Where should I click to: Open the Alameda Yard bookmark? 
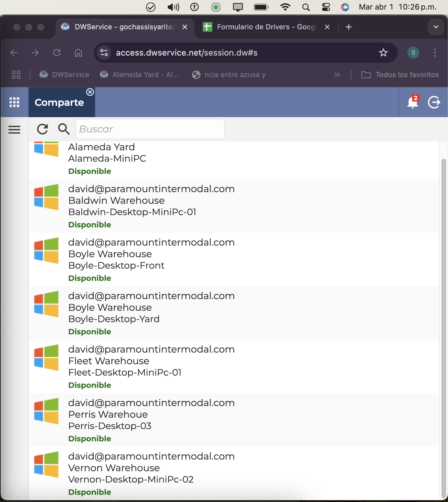click(x=139, y=75)
